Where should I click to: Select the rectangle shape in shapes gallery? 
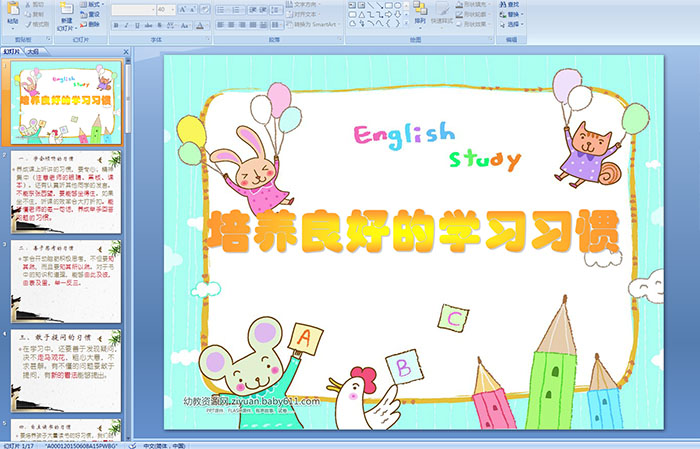coord(389,5)
